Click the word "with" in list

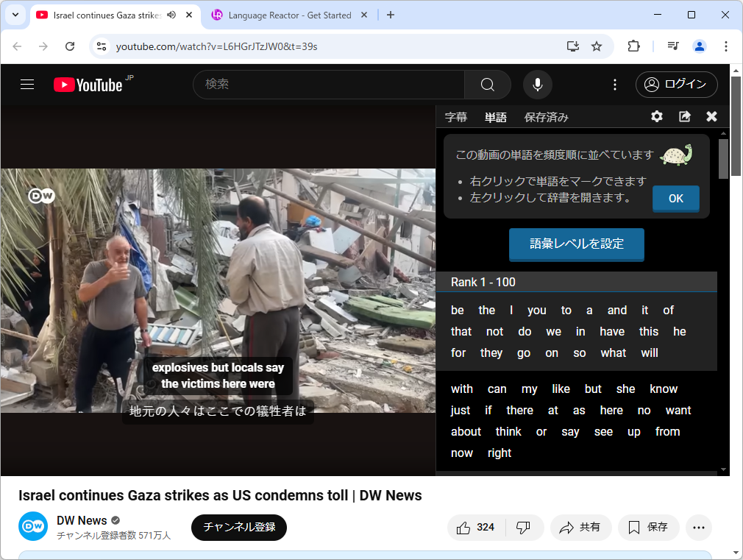462,389
